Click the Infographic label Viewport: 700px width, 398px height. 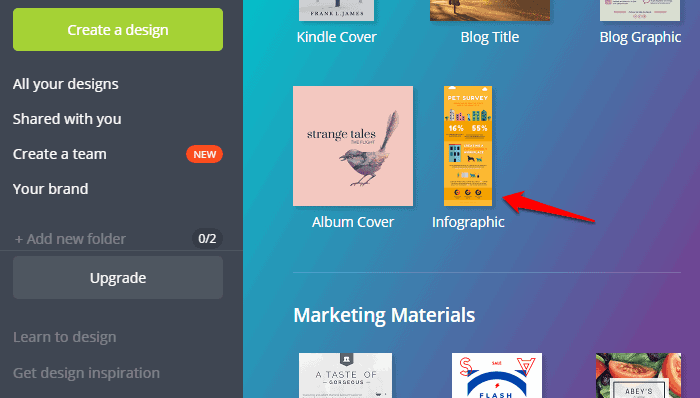[468, 222]
